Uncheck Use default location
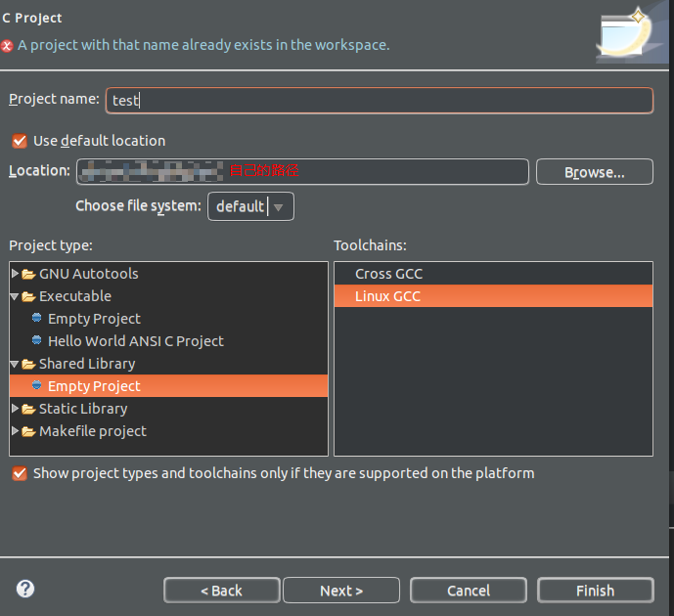The width and height of the screenshot is (674, 616). coord(20,141)
